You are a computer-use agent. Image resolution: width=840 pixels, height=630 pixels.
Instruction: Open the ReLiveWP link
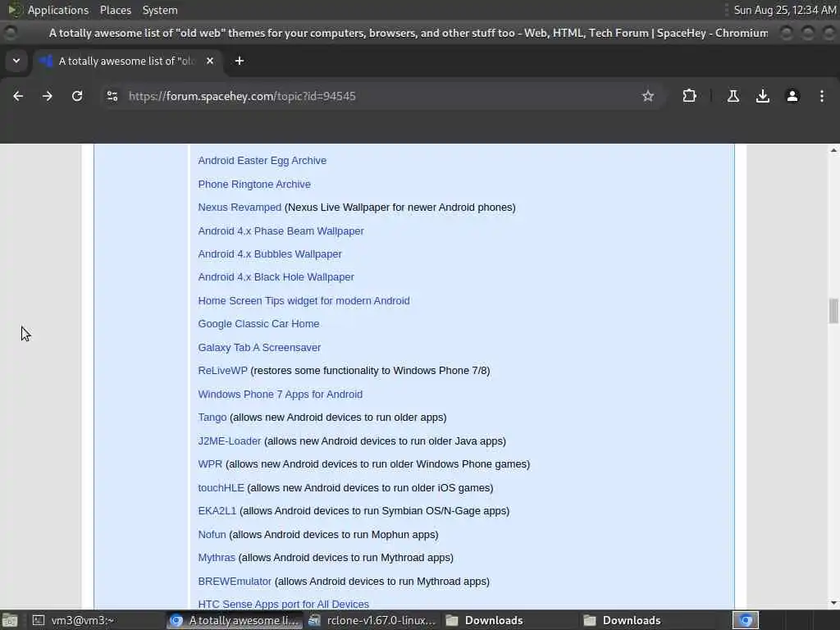(223, 371)
